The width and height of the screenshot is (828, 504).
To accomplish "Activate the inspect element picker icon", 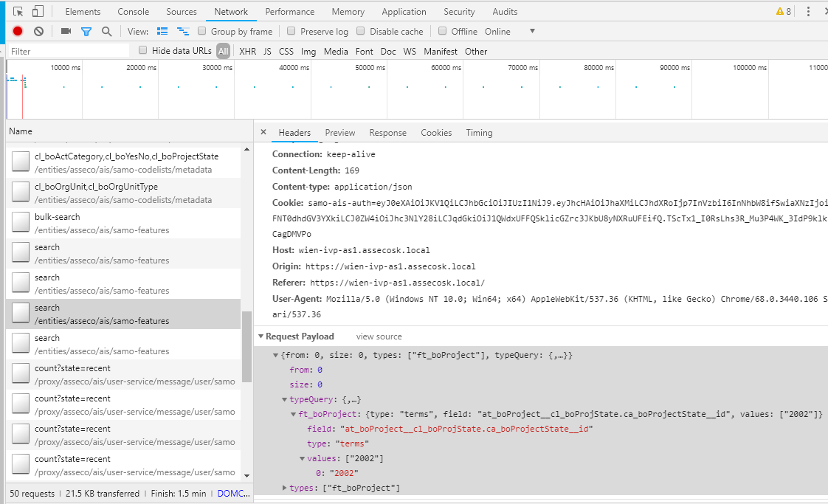I will point(18,11).
